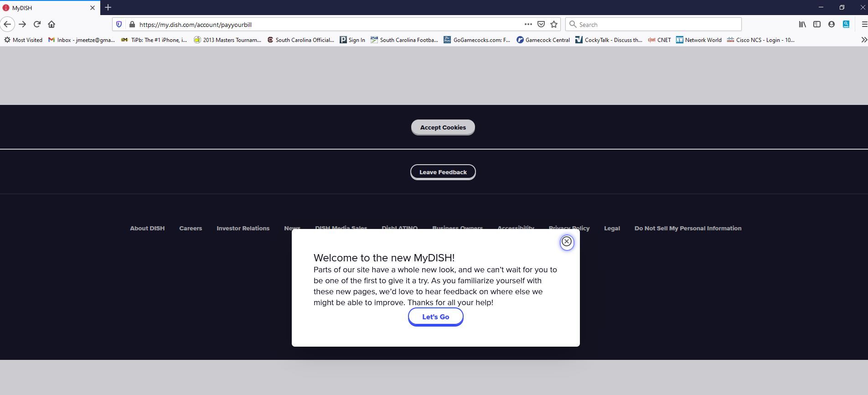The height and width of the screenshot is (395, 868).
Task: Open the tracking protection shield icon
Action: [x=119, y=24]
